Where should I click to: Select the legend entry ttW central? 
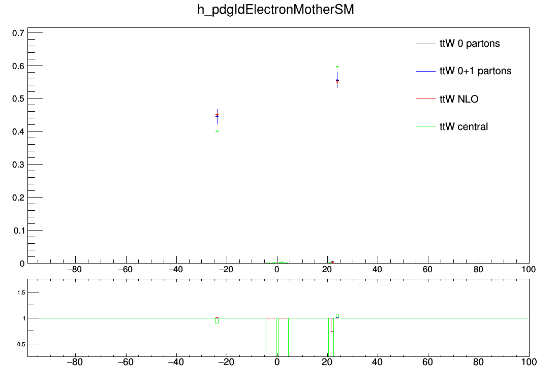pyautogui.click(x=463, y=126)
